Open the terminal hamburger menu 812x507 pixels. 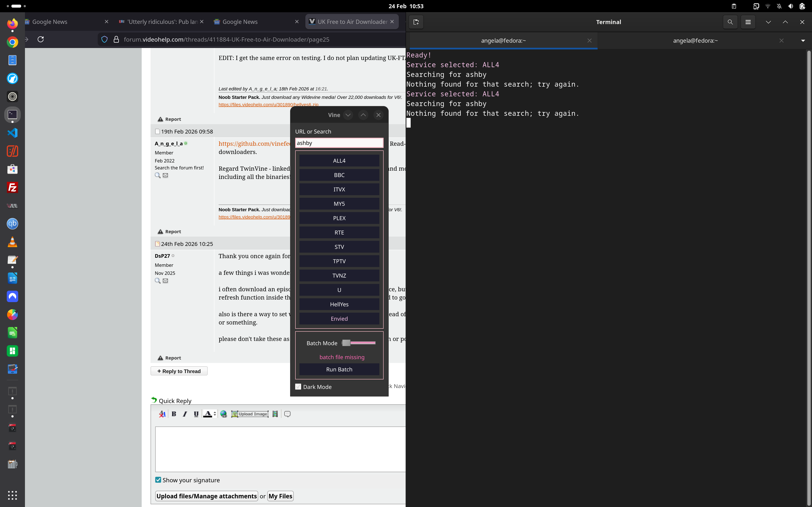coord(748,22)
